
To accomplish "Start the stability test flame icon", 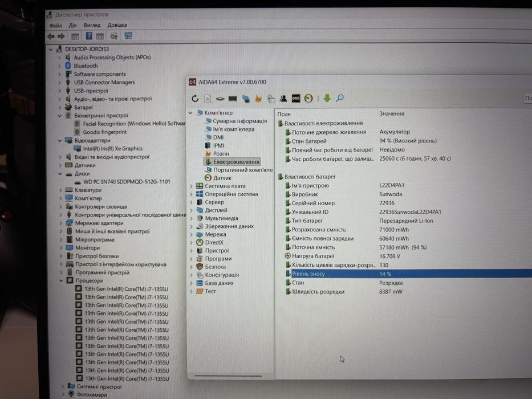I will click(x=258, y=99).
